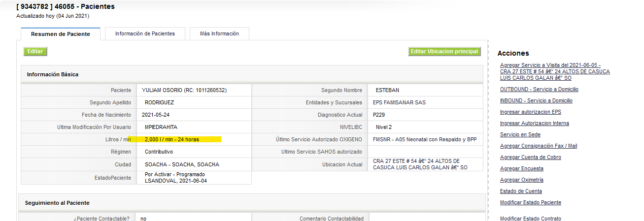Open the Resumen de Paciente tab
The height and width of the screenshot is (221, 644).
point(61,34)
